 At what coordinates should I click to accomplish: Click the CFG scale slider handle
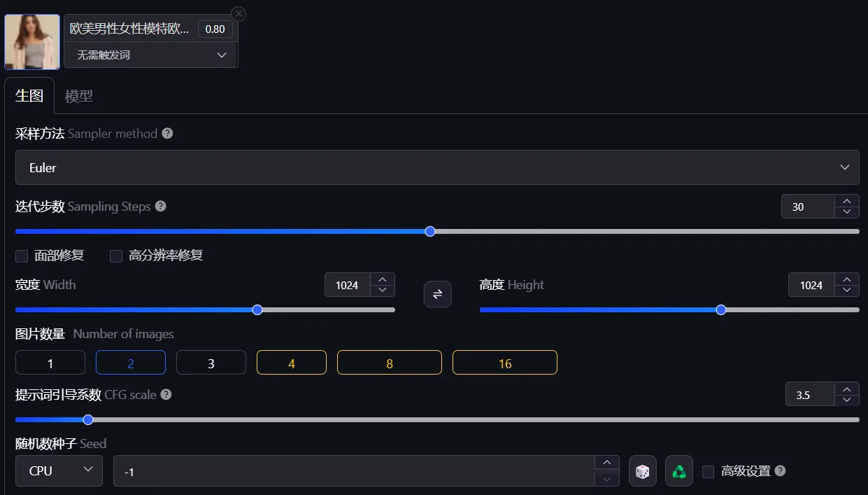[x=88, y=420]
